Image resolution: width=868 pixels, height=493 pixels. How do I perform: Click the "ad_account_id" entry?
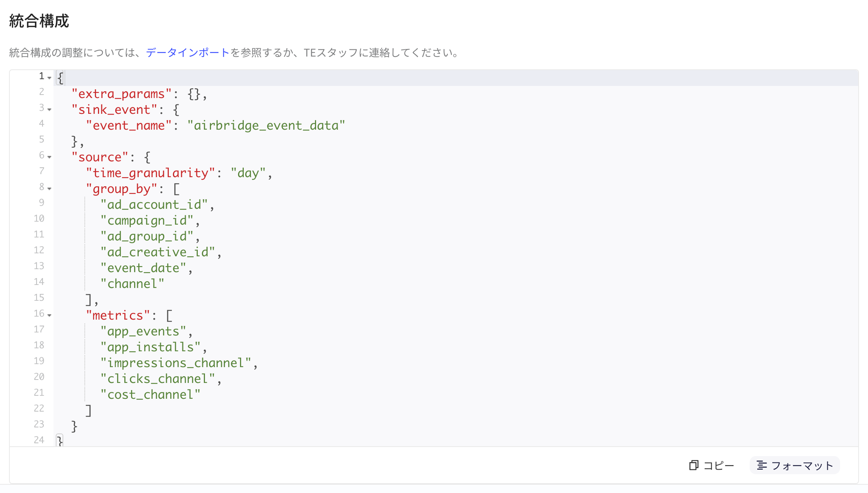(x=154, y=205)
